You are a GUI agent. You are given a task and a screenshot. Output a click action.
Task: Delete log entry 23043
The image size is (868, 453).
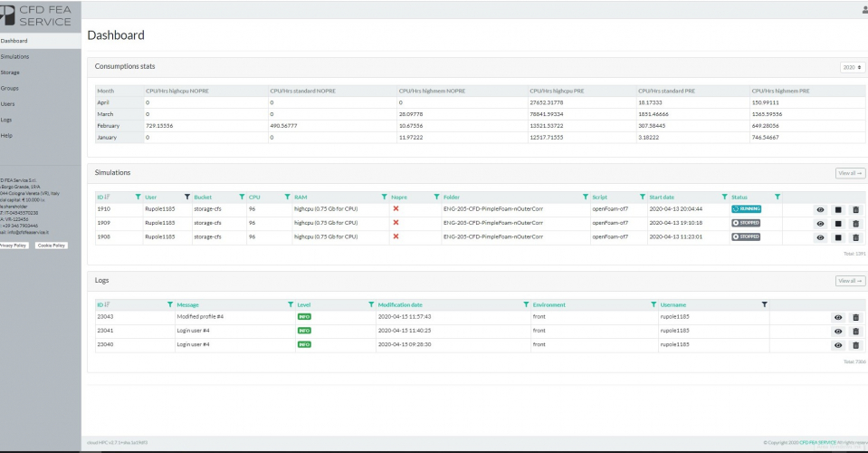click(x=856, y=317)
